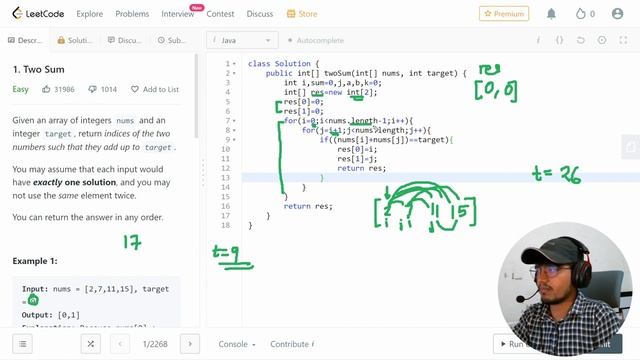Open the Explore menu item
The width and height of the screenshot is (640, 360).
89,14
